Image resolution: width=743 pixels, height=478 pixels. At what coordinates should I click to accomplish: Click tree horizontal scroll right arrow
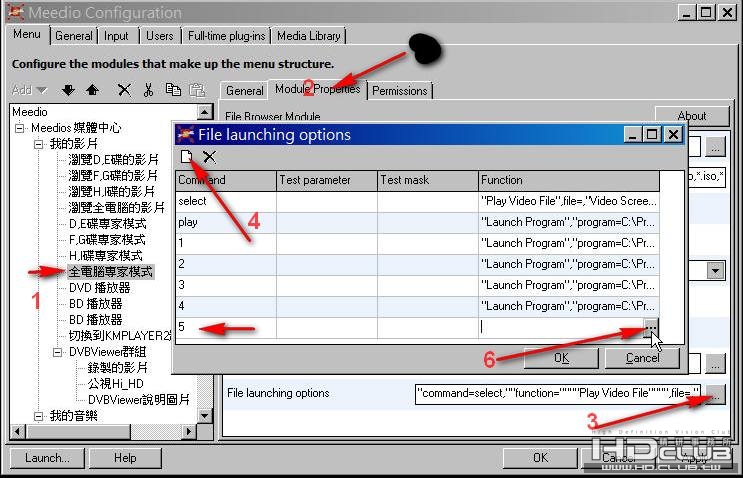188,432
